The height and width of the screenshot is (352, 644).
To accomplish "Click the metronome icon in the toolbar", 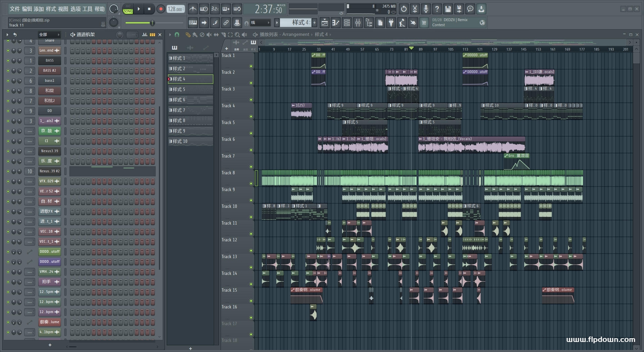I will [193, 9].
